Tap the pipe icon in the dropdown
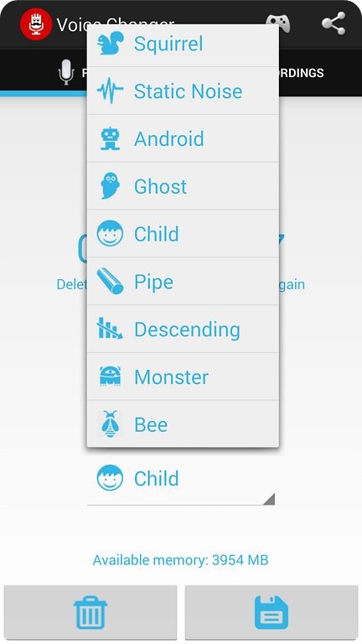 point(110,281)
